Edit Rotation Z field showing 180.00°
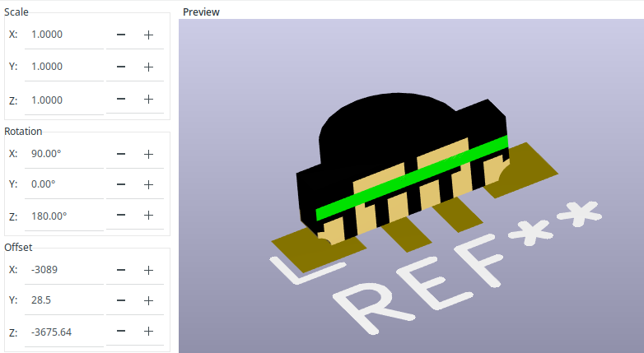644x353 pixels. pyautogui.click(x=64, y=216)
